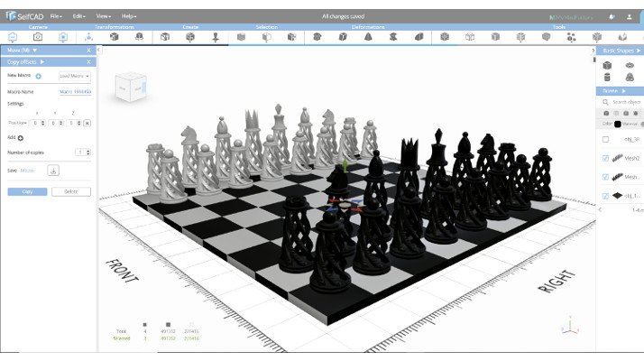This screenshot has height=361, width=644.
Task: Expand the Basic Shapes panel arrow
Action: coord(639,51)
